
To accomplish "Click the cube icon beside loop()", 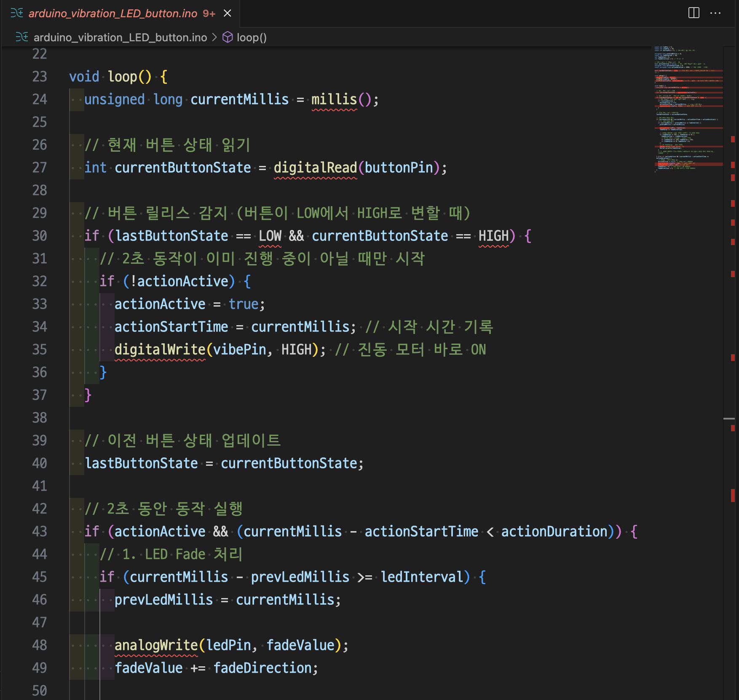I will (228, 37).
